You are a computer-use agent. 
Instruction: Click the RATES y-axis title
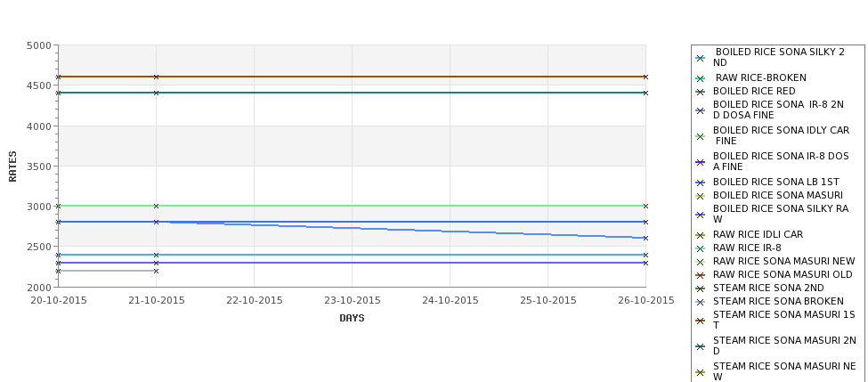12,167
